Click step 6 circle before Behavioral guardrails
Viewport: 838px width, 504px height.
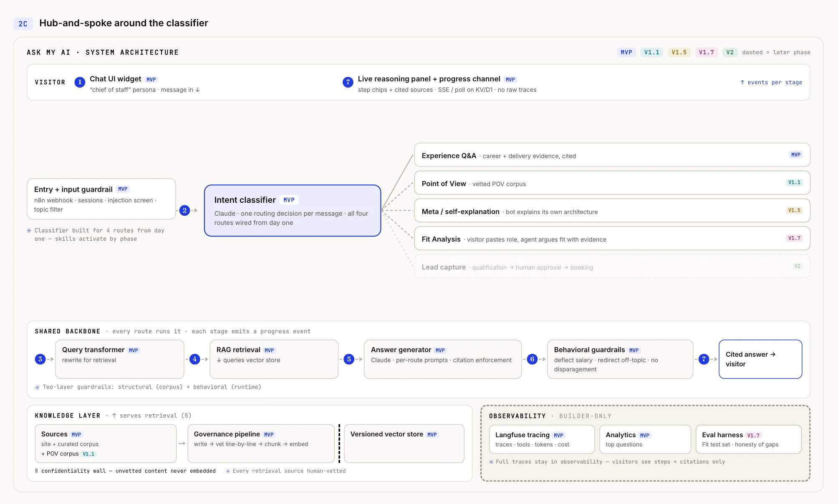pyautogui.click(x=532, y=359)
